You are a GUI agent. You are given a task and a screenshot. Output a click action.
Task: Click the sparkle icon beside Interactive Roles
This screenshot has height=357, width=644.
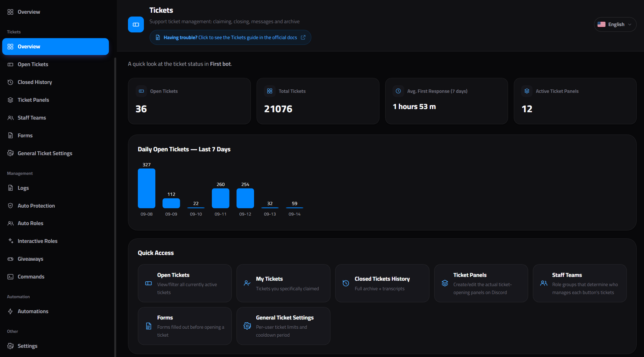point(11,241)
